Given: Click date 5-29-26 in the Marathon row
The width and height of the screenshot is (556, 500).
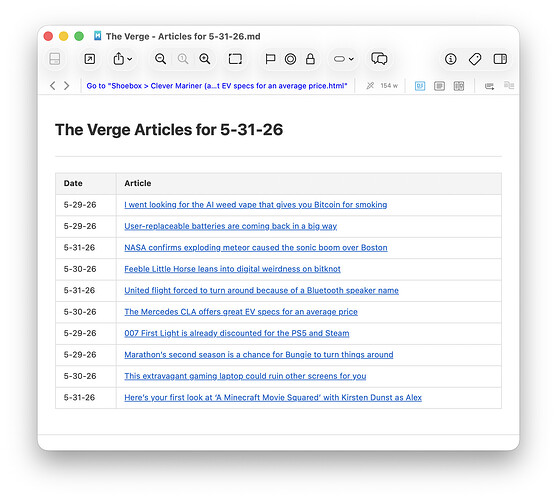Looking at the screenshot, I should [x=80, y=355].
